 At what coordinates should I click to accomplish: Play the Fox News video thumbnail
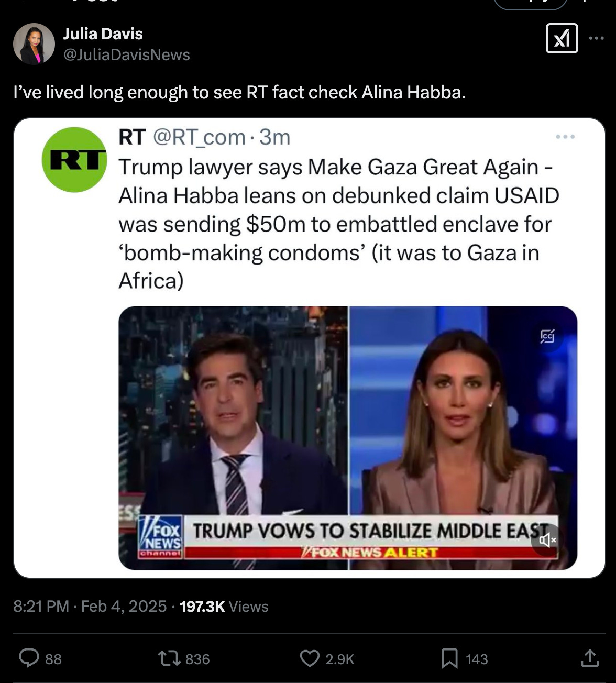click(x=348, y=438)
